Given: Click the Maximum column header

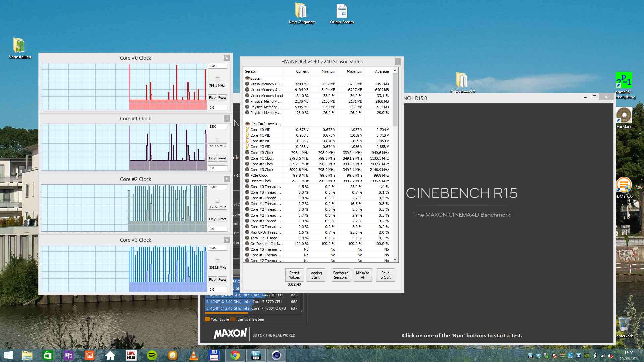Looking at the screenshot, I should 354,71.
